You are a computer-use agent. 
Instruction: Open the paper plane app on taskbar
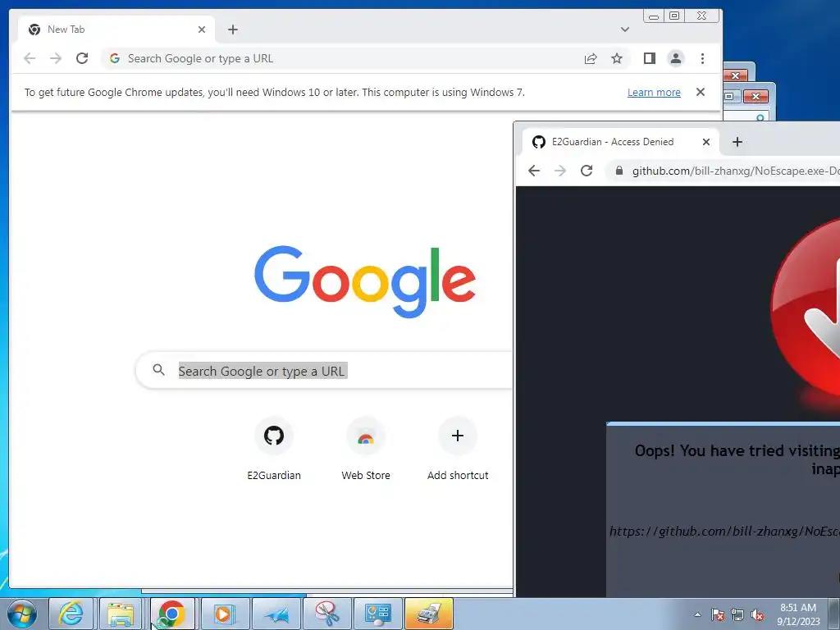click(x=276, y=614)
